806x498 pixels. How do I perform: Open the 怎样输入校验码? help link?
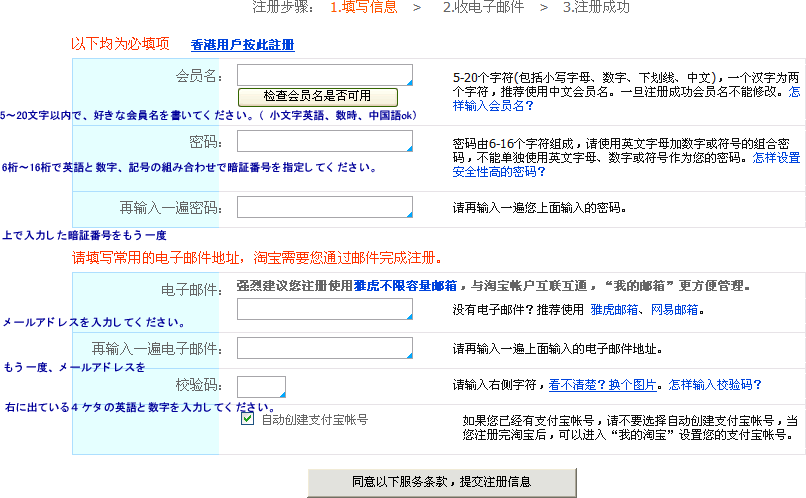pyautogui.click(x=715, y=384)
